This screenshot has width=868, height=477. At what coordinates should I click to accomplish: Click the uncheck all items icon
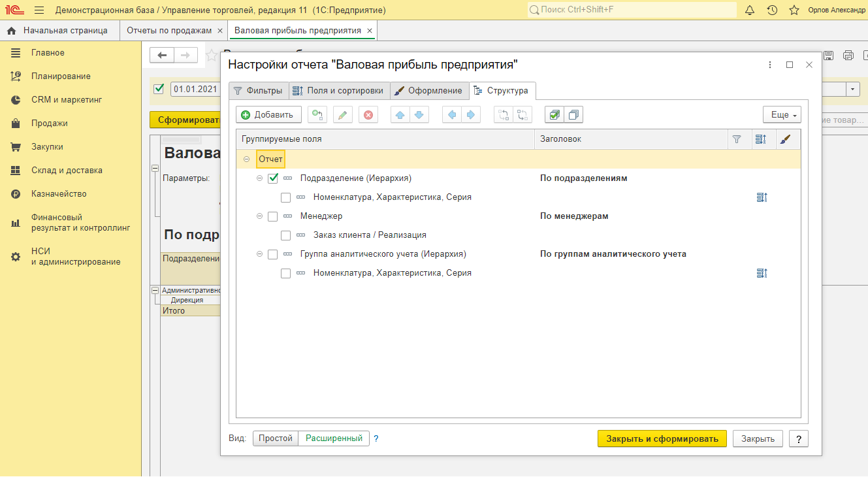[x=573, y=115]
